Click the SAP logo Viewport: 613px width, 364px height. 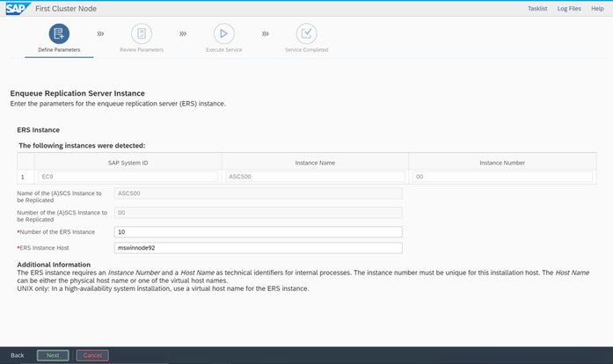point(18,9)
